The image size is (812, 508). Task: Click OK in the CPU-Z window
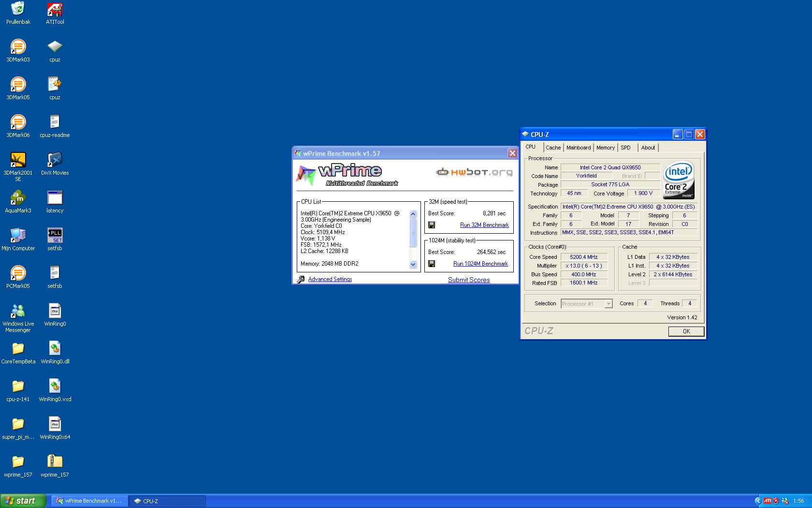pyautogui.click(x=686, y=331)
